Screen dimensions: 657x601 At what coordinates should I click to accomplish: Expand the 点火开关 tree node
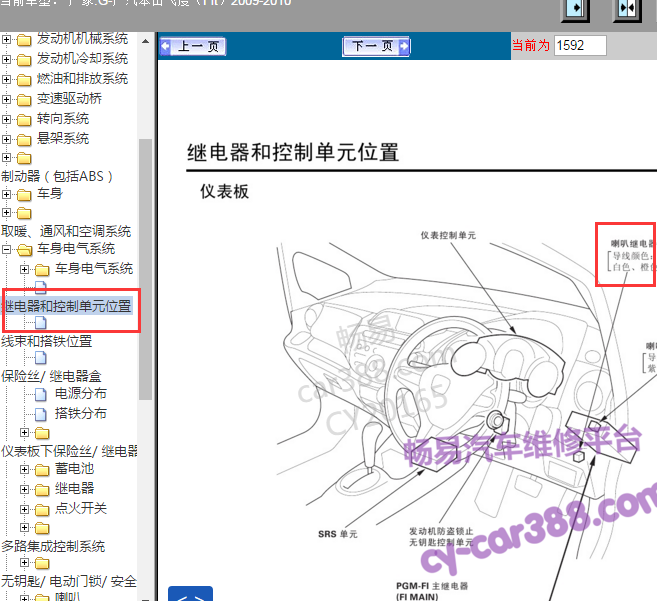click(24, 509)
